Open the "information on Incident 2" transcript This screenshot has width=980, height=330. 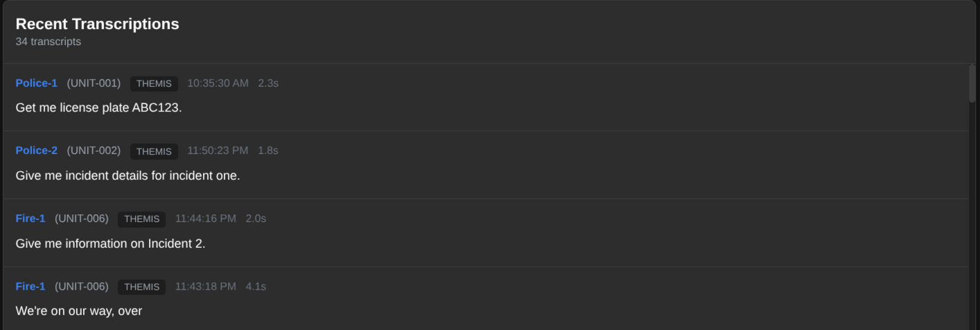pos(110,243)
